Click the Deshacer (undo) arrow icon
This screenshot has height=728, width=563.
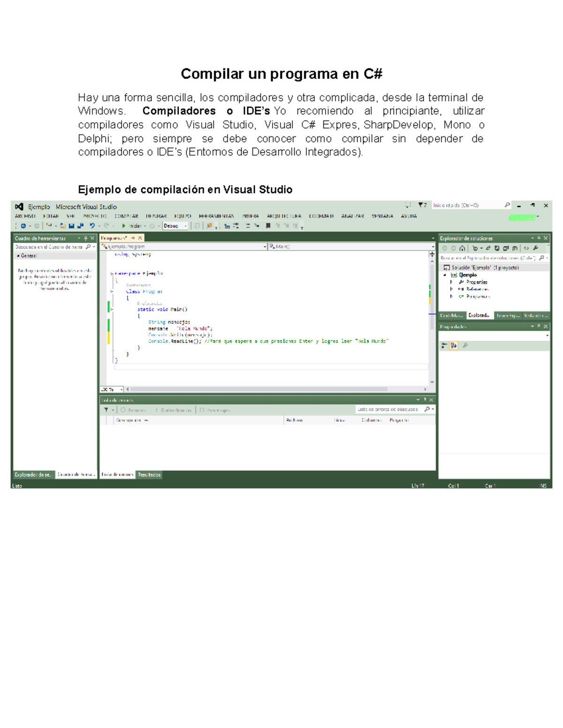[x=92, y=225]
